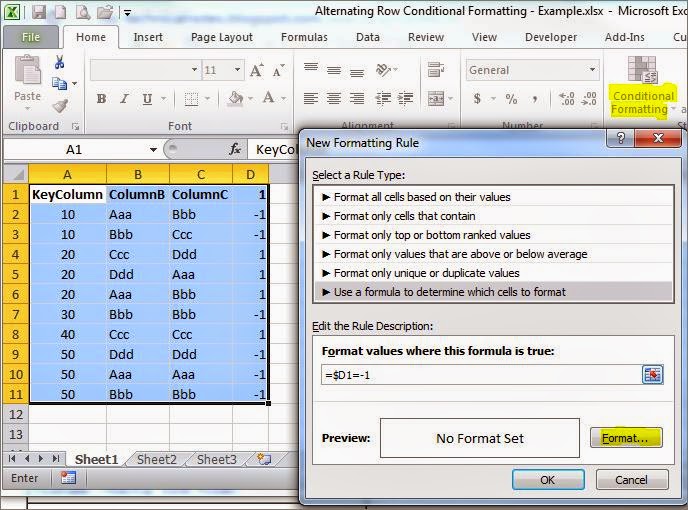This screenshot has width=688, height=510.
Task: Click the Middle Align icon
Action: point(334,70)
